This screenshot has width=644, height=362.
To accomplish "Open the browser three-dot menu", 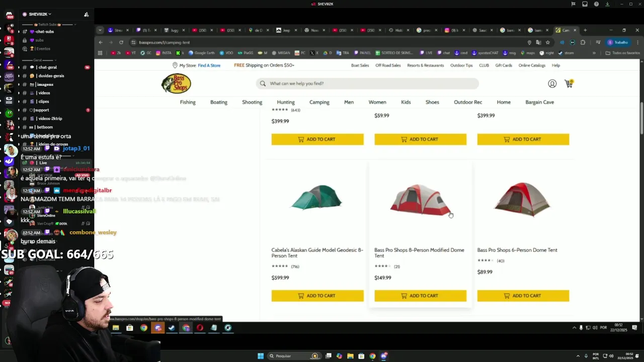I will coord(636,42).
